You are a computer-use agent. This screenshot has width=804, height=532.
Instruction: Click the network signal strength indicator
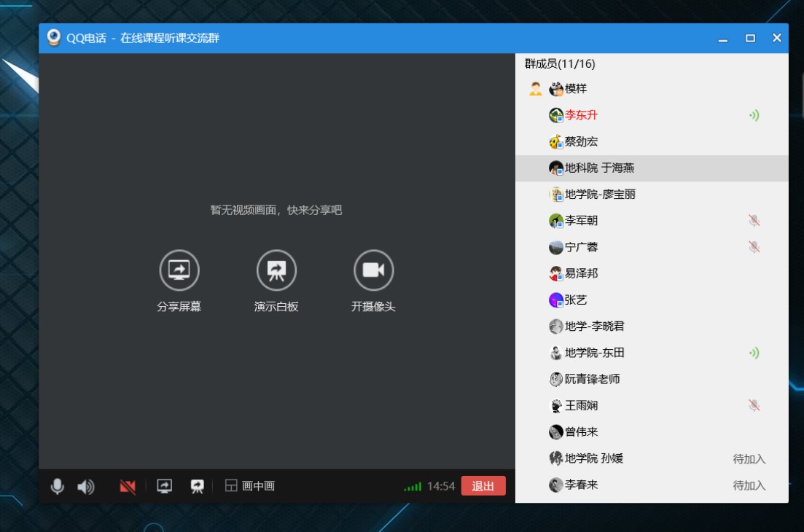pyautogui.click(x=413, y=486)
